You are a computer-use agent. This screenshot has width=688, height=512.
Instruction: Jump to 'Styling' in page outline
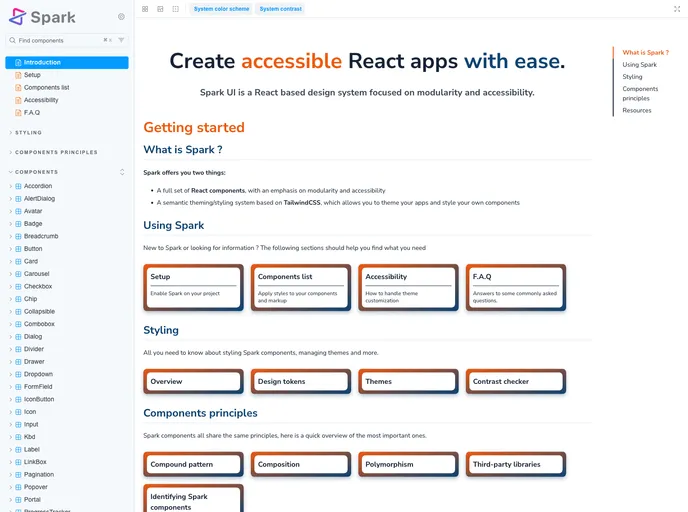tap(632, 77)
